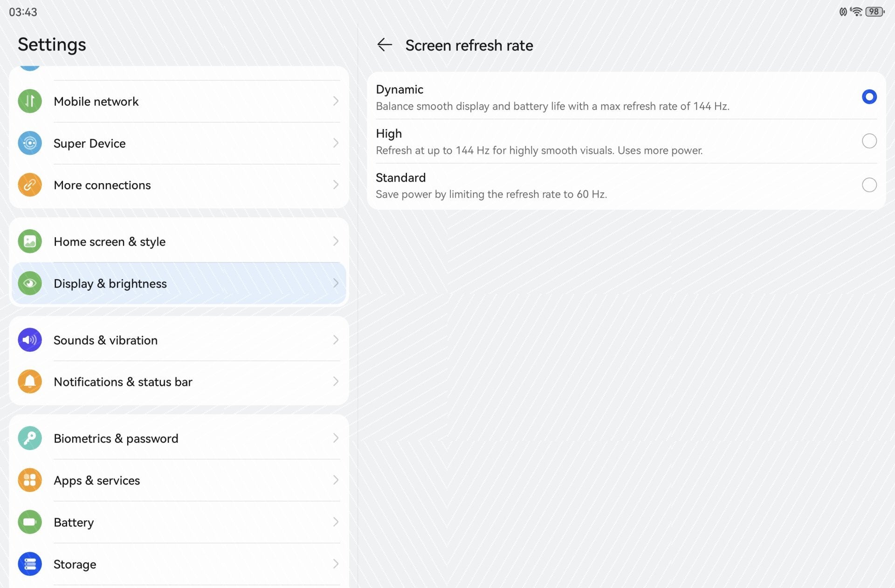Tap the Screen refresh rate title
The height and width of the screenshot is (588, 895).
(469, 45)
